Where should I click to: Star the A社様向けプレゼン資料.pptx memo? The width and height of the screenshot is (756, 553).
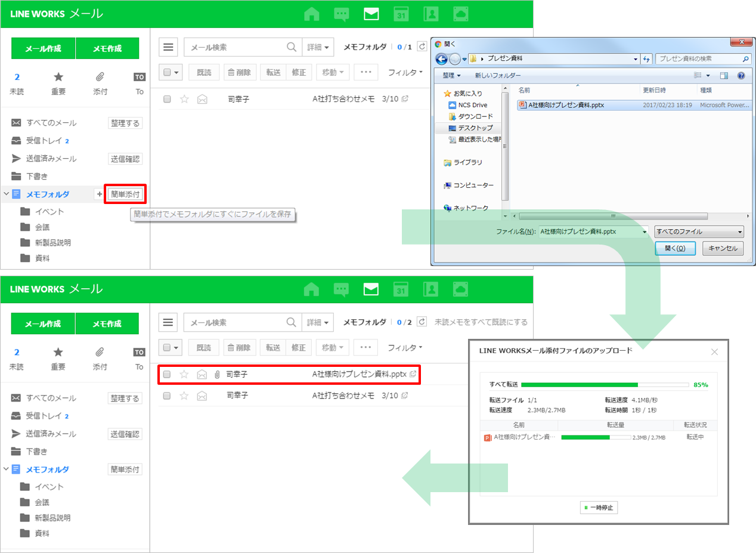[x=184, y=375]
